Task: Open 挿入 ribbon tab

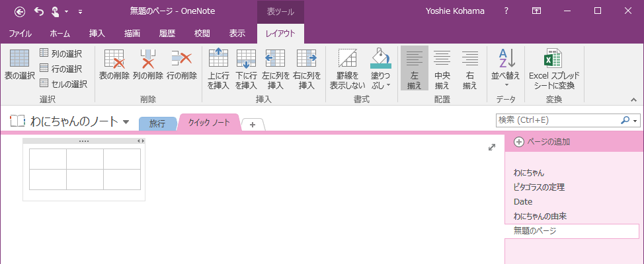Action: 97,34
